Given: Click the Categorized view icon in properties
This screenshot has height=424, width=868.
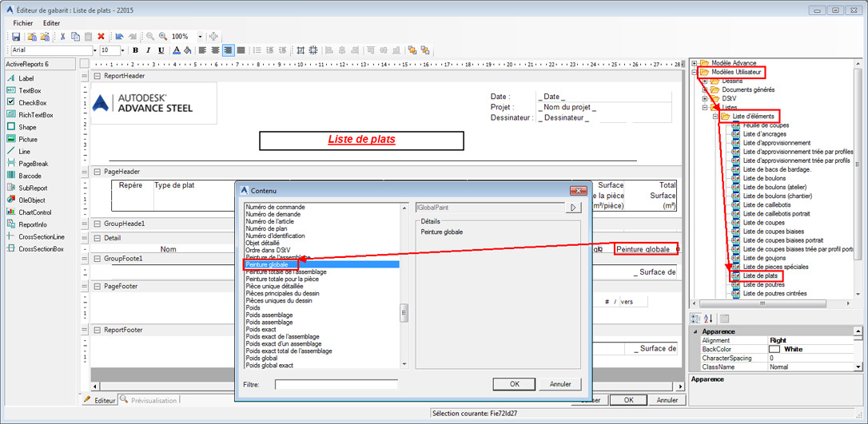Looking at the screenshot, I should (x=697, y=319).
